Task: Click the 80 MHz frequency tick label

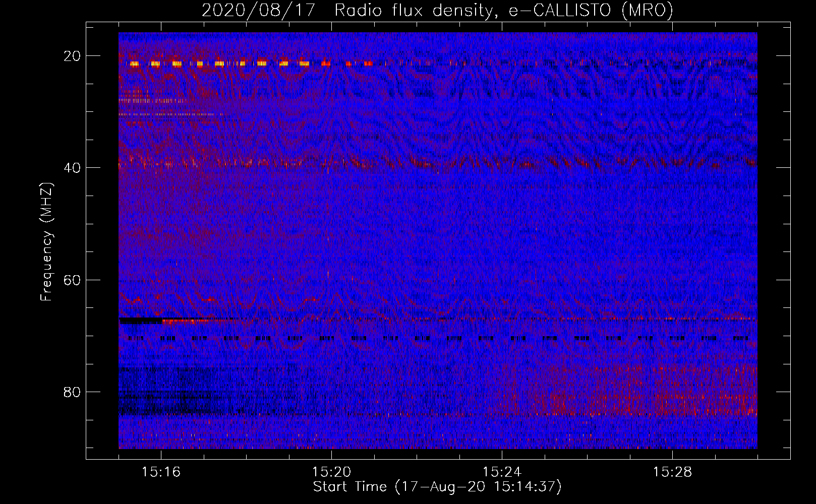Action: tap(73, 392)
